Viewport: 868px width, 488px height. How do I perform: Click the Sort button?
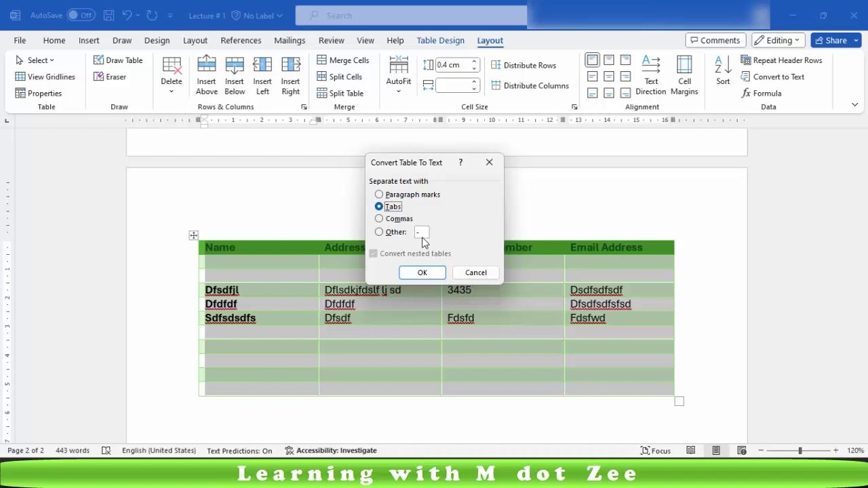(723, 70)
